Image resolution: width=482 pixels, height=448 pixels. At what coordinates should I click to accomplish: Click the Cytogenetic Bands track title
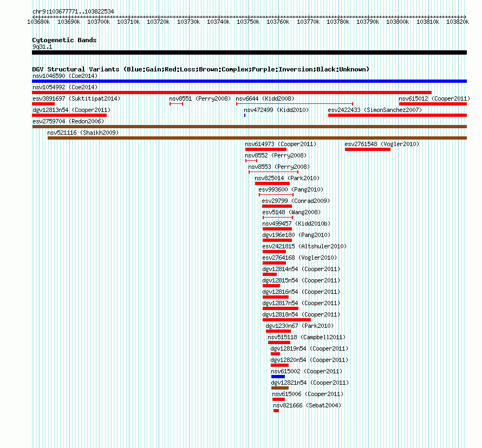64,40
